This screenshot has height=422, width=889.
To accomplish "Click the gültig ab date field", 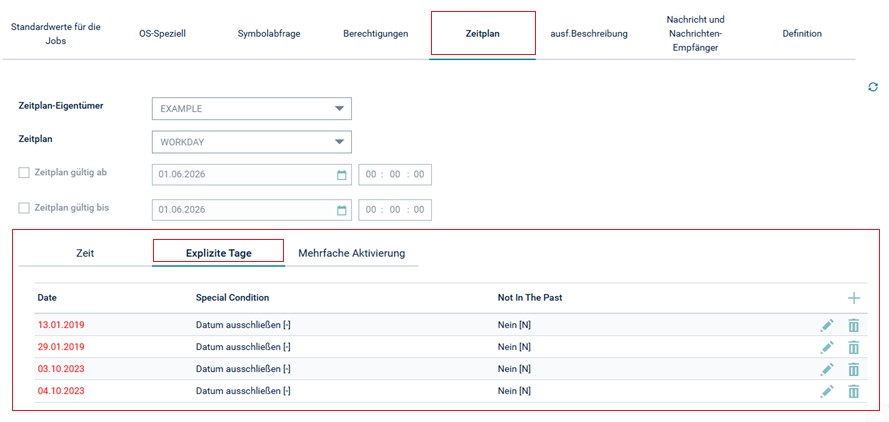I will [x=252, y=175].
